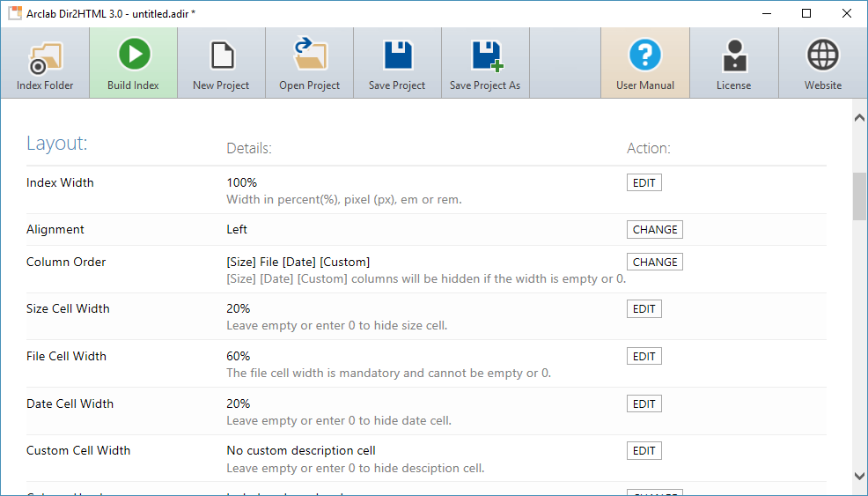This screenshot has width=868, height=496.
Task: Click the Open Project folder icon
Action: click(x=309, y=56)
